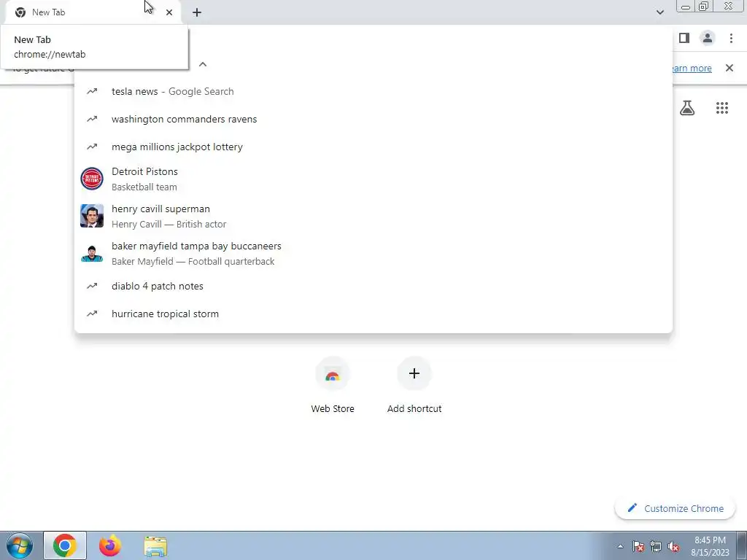
Task: Click trending icon beside diablo 4 patch notes
Action: point(92,286)
